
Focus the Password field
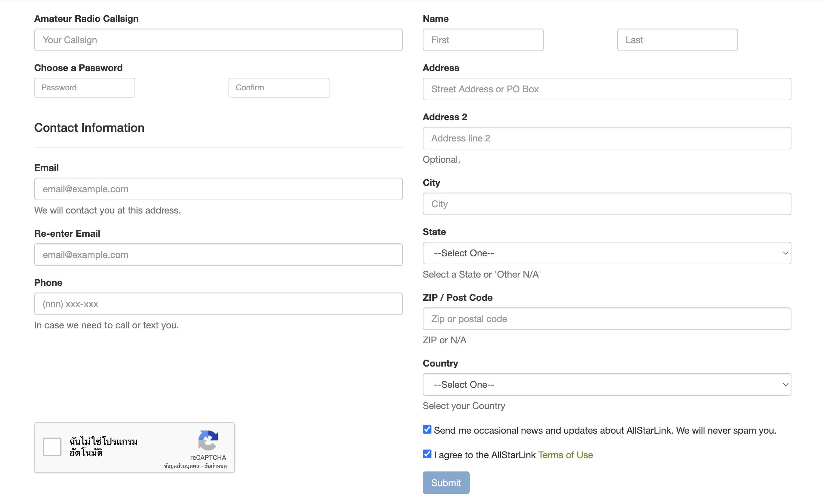pyautogui.click(x=84, y=88)
